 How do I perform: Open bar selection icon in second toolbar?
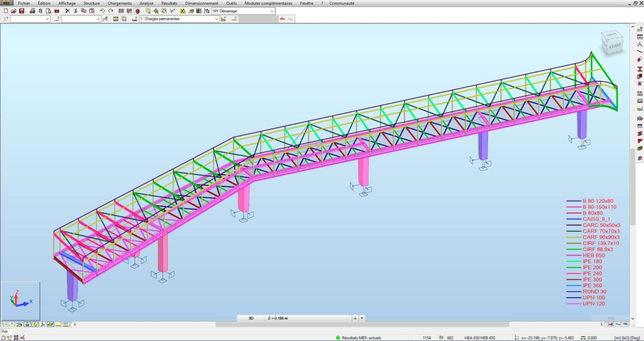point(56,19)
